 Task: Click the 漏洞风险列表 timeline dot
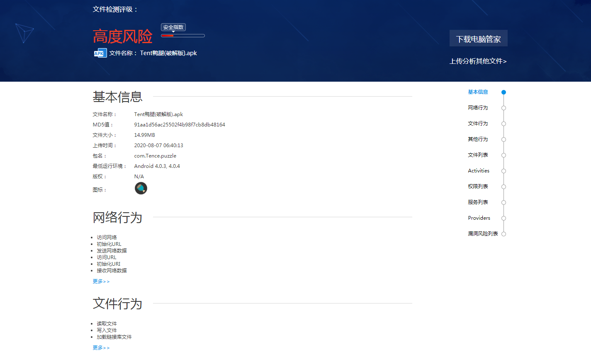click(503, 234)
